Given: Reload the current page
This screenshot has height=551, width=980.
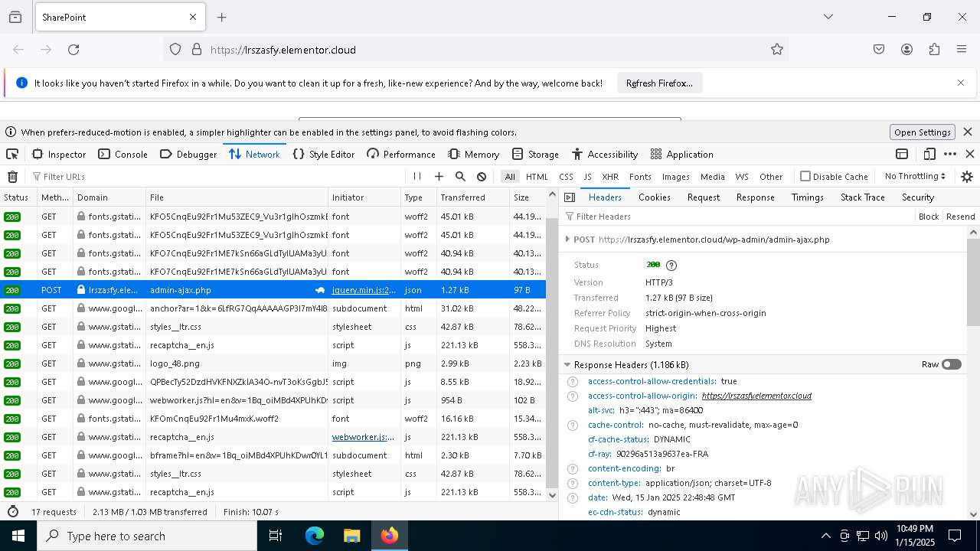Looking at the screenshot, I should [x=73, y=50].
